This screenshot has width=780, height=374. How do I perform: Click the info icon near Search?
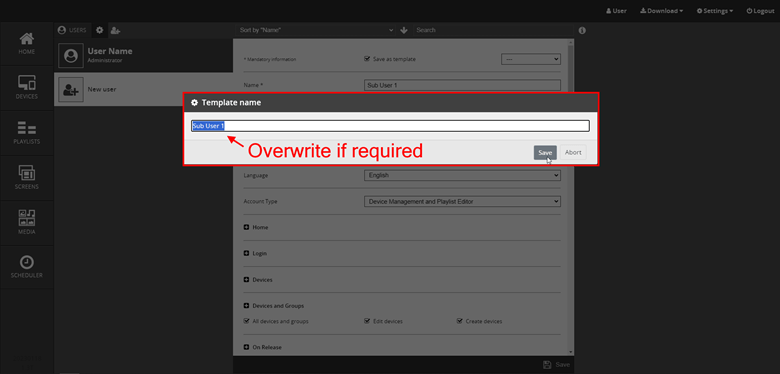pos(582,30)
